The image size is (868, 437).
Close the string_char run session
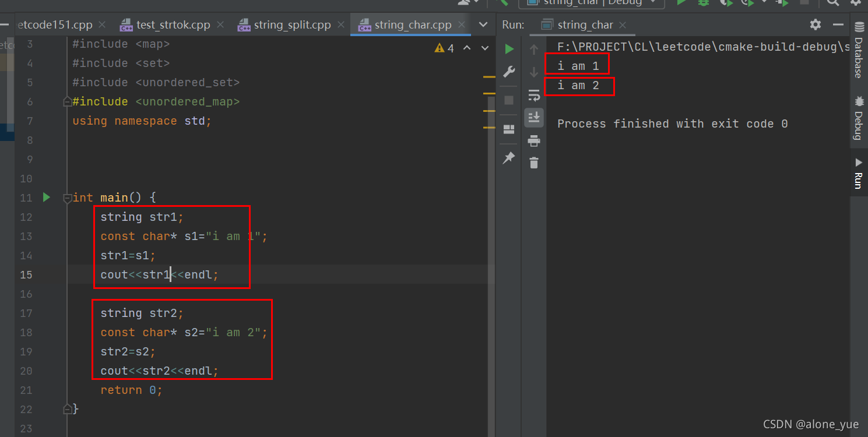623,25
